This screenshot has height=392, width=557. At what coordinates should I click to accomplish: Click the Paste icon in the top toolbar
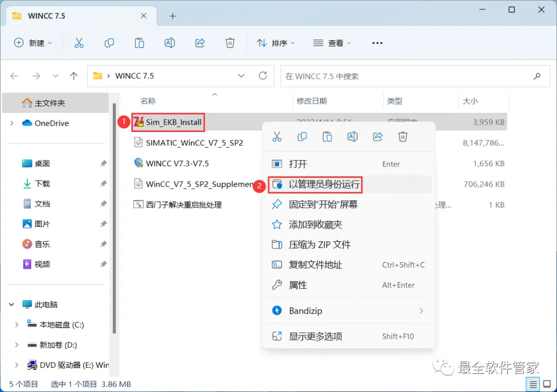(139, 43)
